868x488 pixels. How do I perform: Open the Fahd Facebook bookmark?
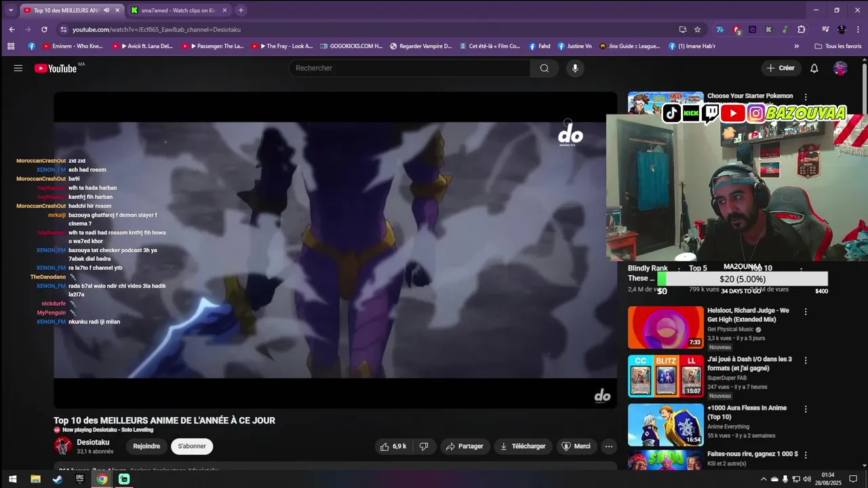click(540, 46)
